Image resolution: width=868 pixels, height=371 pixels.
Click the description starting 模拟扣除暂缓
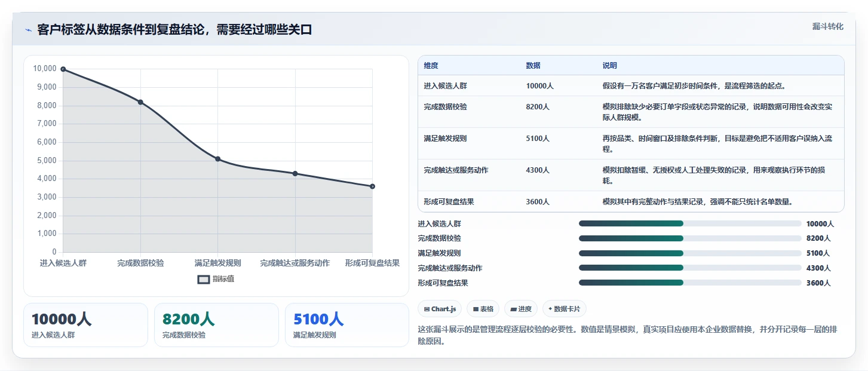tap(714, 175)
